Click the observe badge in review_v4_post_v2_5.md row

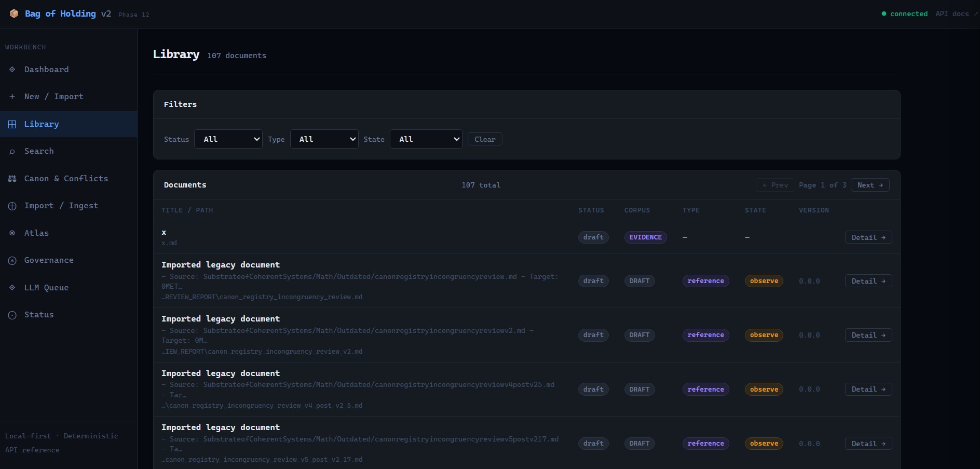coord(764,390)
